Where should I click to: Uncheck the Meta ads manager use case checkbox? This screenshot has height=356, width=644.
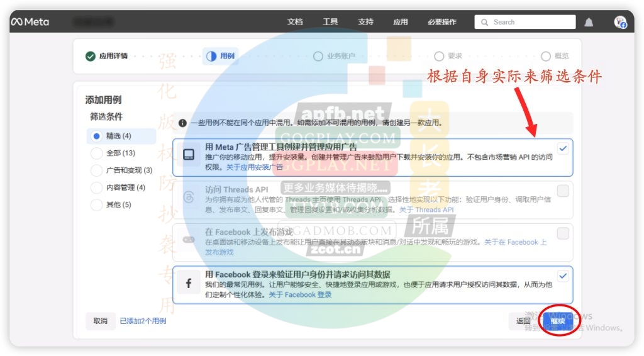click(563, 148)
